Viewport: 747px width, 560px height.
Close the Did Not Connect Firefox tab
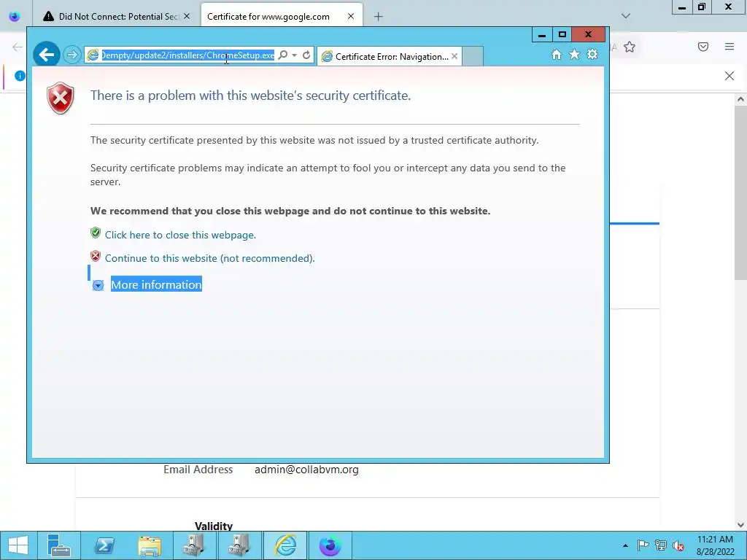coord(187,16)
